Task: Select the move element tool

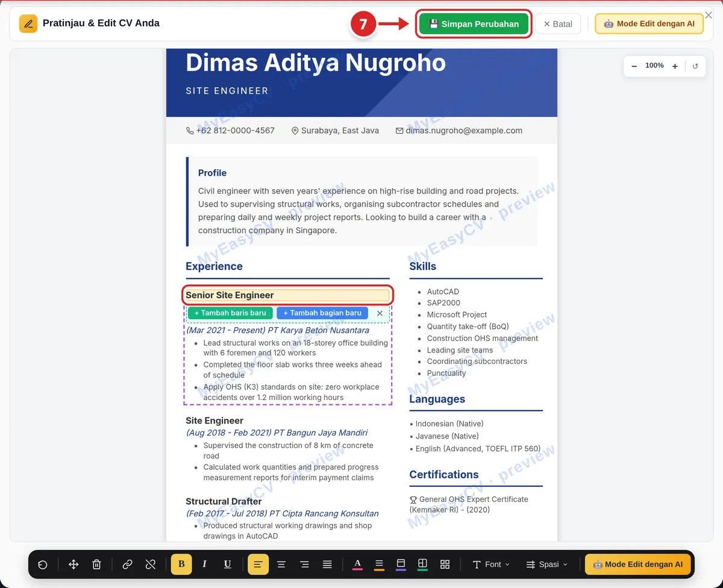Action: pos(74,565)
